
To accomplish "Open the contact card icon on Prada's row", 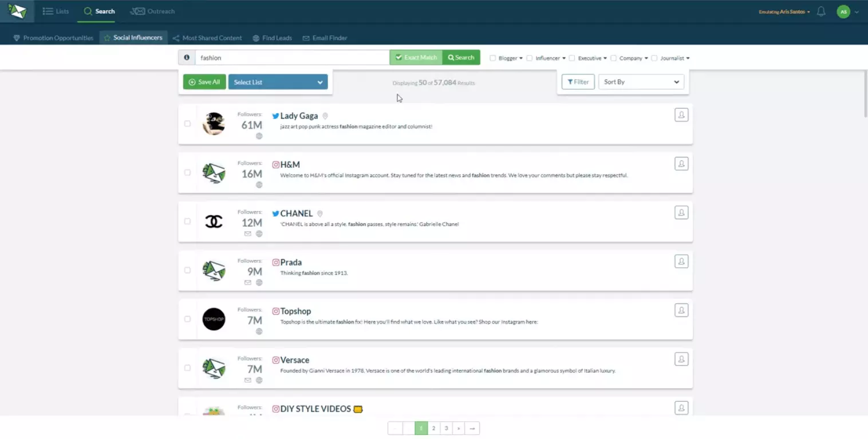I will coord(681,262).
